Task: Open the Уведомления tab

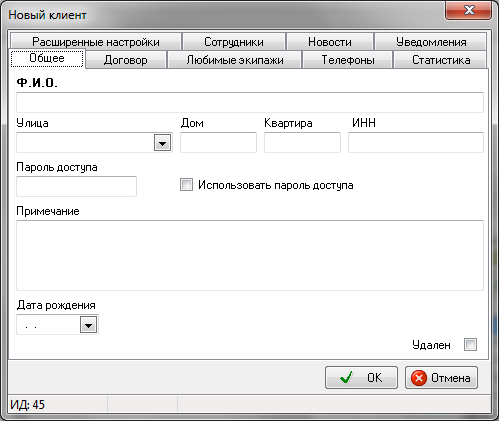Action: [431, 42]
